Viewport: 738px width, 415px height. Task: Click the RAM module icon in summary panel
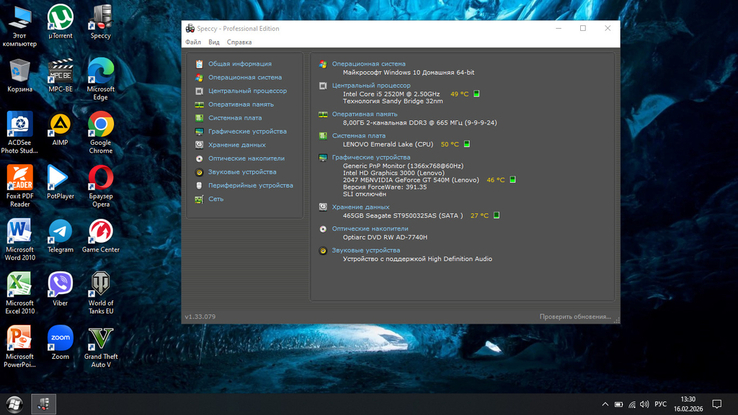point(323,114)
